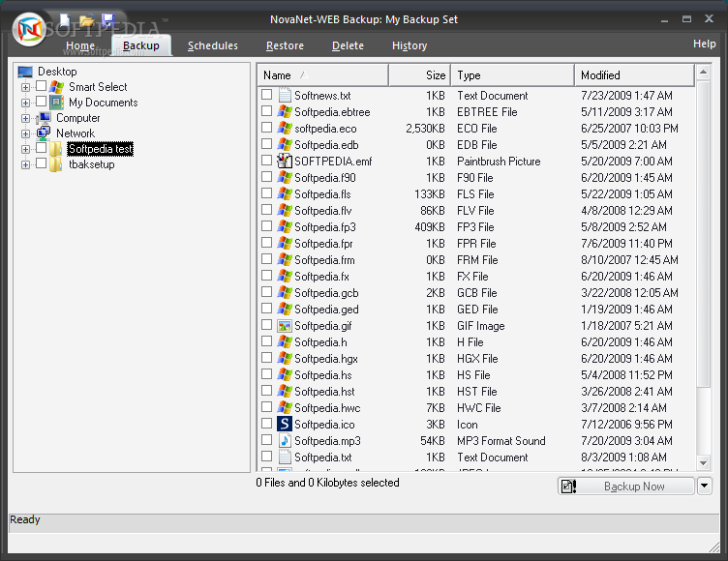Expand the Smart Select tree node
728x561 pixels.
pos(25,87)
